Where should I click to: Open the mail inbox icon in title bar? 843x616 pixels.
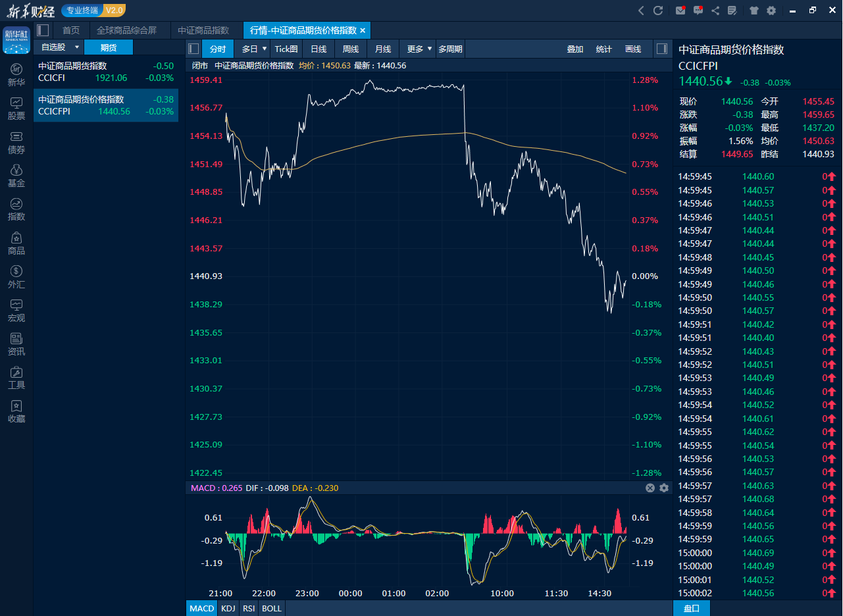coord(680,11)
